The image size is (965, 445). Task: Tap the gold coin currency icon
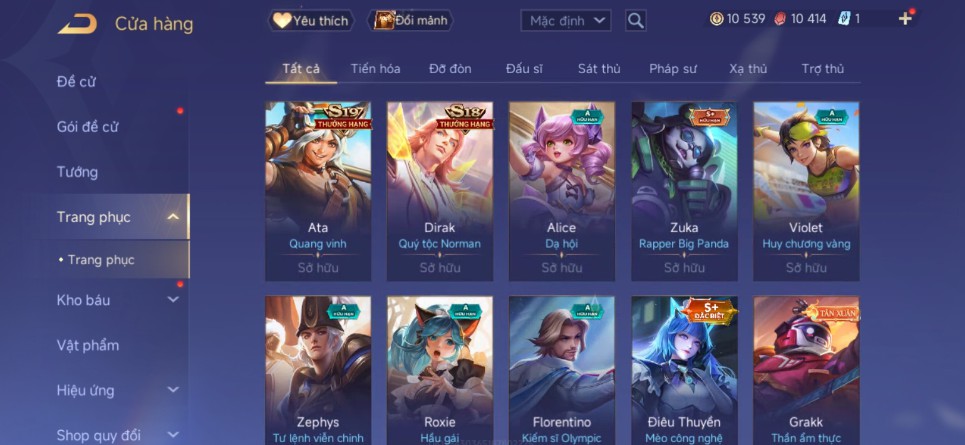click(716, 19)
